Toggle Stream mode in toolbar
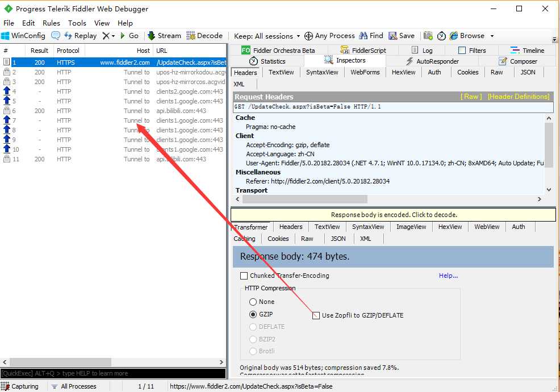This screenshot has height=392, width=560. click(x=164, y=36)
